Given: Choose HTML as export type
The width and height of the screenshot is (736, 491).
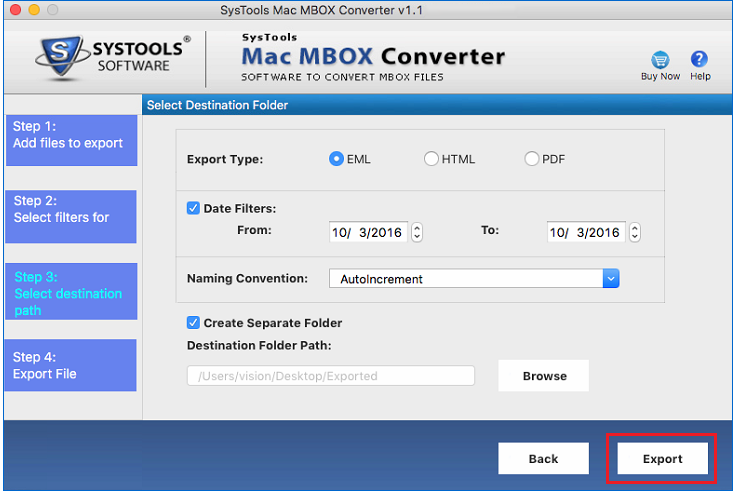Looking at the screenshot, I should pyautogui.click(x=432, y=159).
